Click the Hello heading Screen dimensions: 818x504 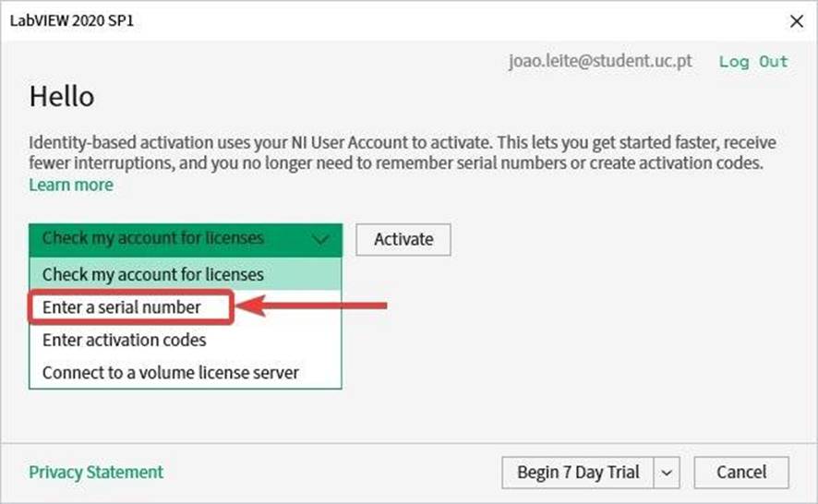click(62, 97)
